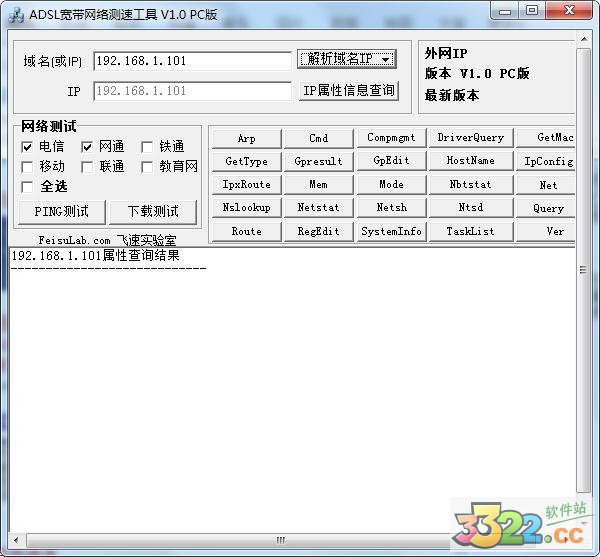Image resolution: width=600 pixels, height=557 pixels.
Task: Maximize the ADSL tool window
Action: (532, 11)
